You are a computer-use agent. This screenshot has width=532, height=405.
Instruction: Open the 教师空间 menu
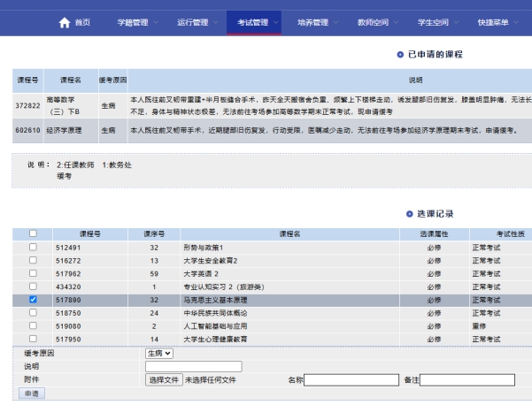[373, 23]
